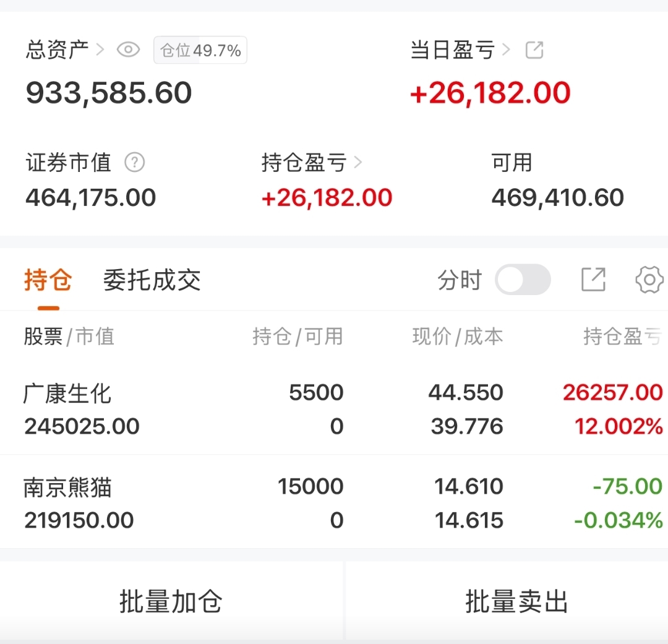This screenshot has width=668, height=644.
Task: Switch to the 持仓 tab
Action: click(48, 281)
